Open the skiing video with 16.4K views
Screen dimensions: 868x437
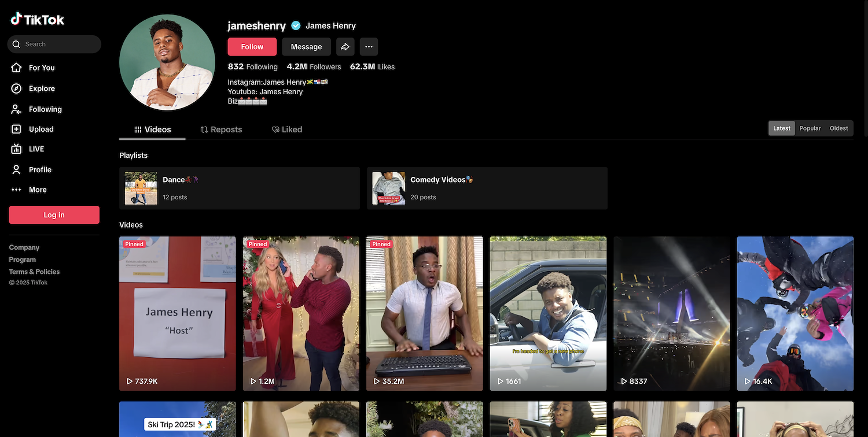[x=795, y=313]
